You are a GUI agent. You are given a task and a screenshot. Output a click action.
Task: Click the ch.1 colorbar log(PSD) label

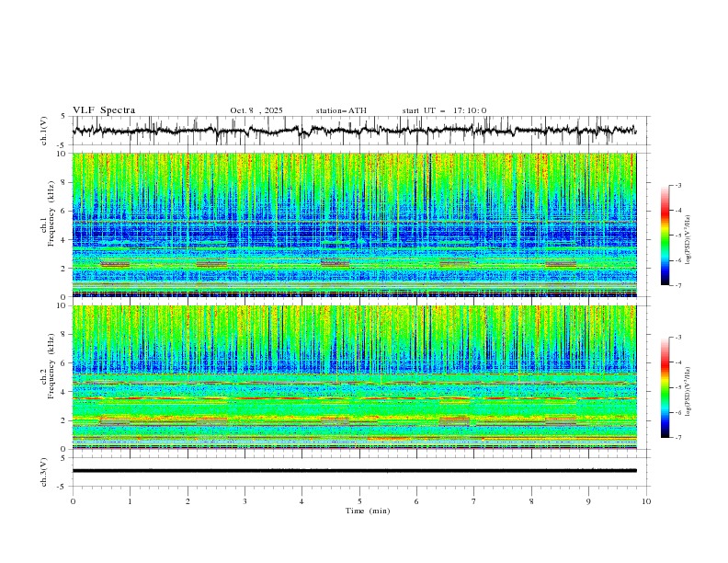[688, 240]
